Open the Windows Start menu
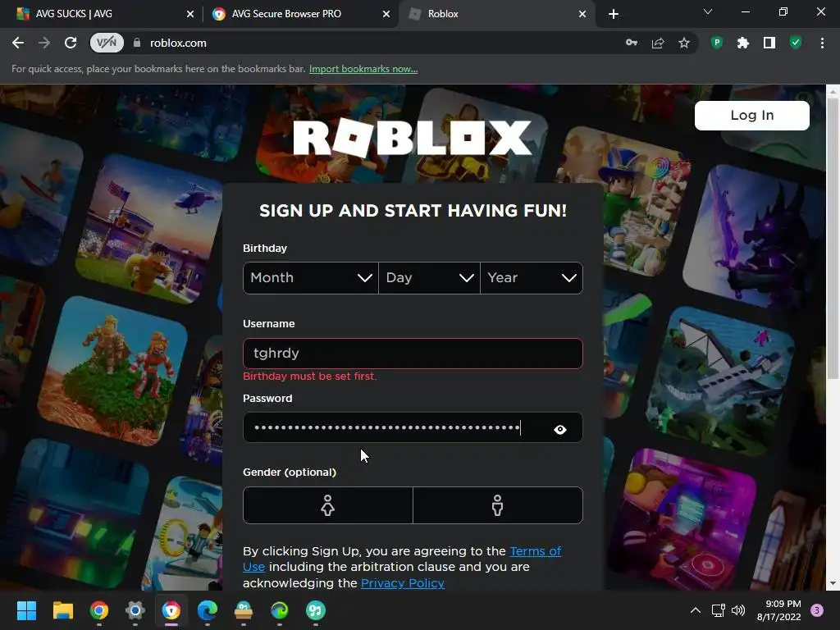Image resolution: width=840 pixels, height=630 pixels. pos(26,610)
